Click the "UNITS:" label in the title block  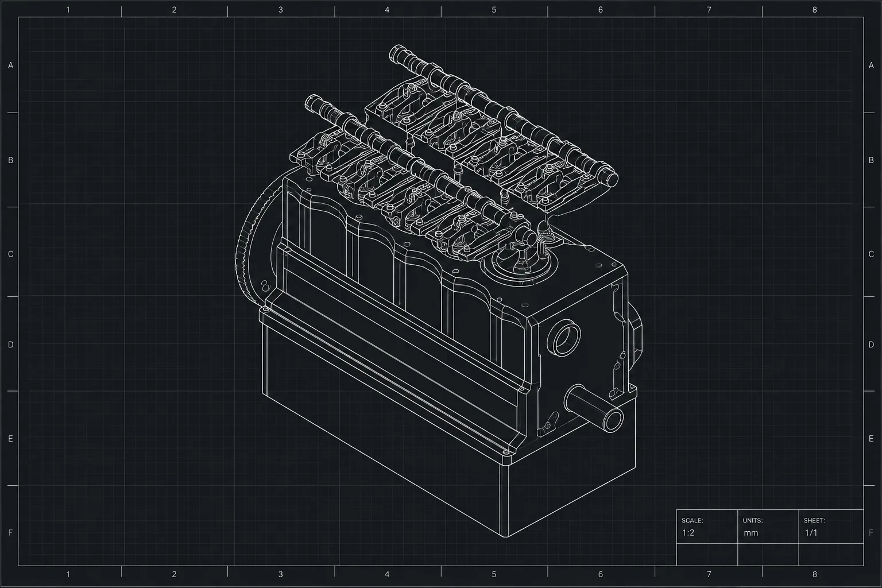point(752,521)
